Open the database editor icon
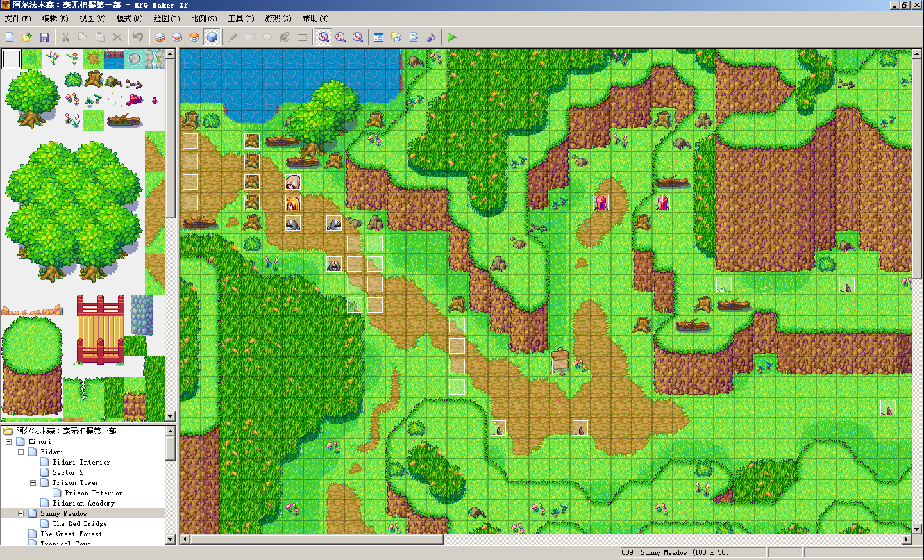This screenshot has height=560, width=924. [379, 37]
